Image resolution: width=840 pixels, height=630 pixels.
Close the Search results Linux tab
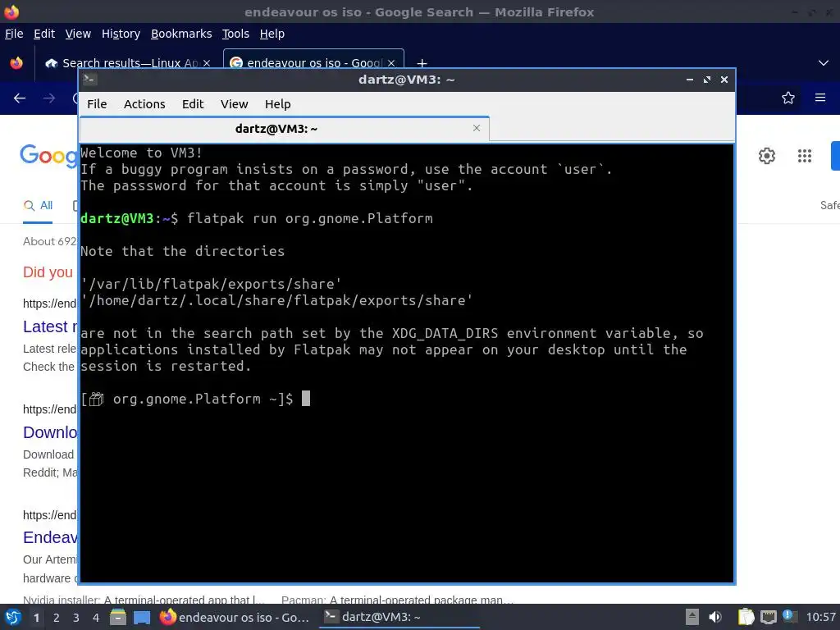click(207, 63)
